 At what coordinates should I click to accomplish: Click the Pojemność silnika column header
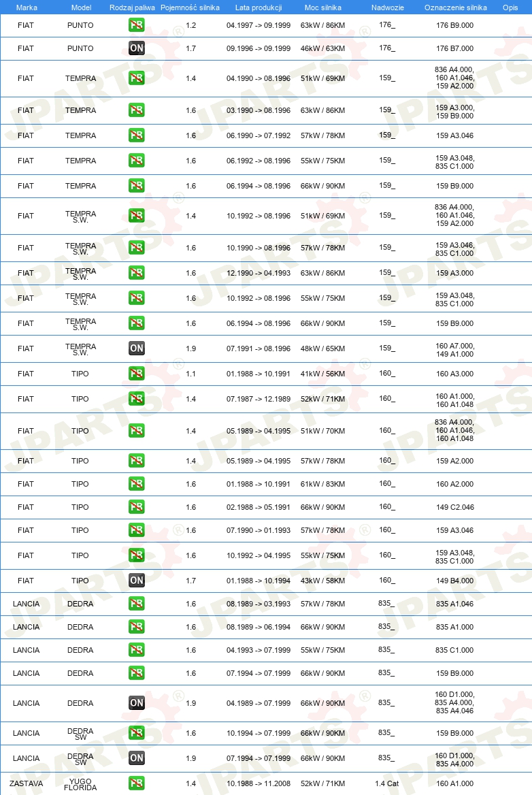click(190, 7)
